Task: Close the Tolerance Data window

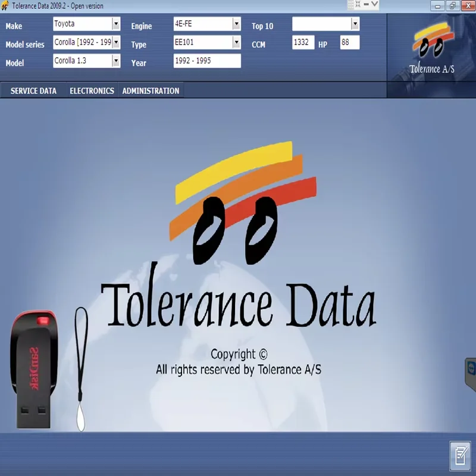Action: (x=468, y=6)
